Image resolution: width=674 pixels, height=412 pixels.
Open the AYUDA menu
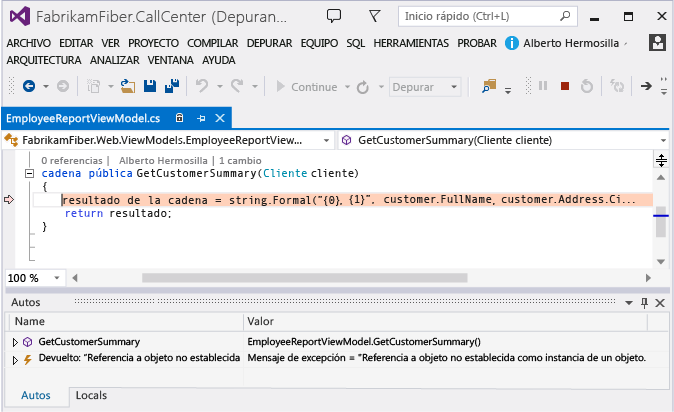[x=218, y=60]
